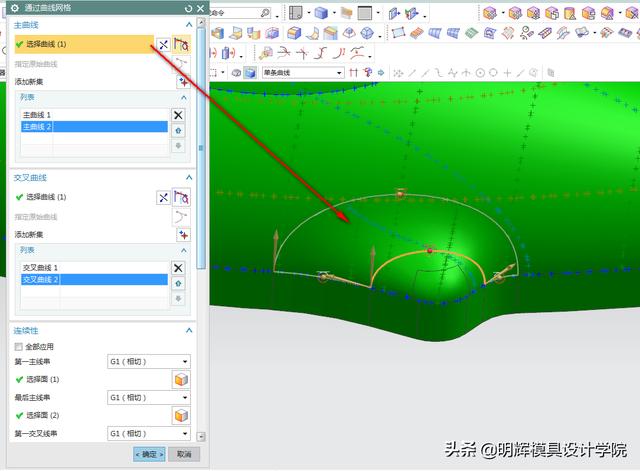Click the gray window layout icon

coord(365,13)
